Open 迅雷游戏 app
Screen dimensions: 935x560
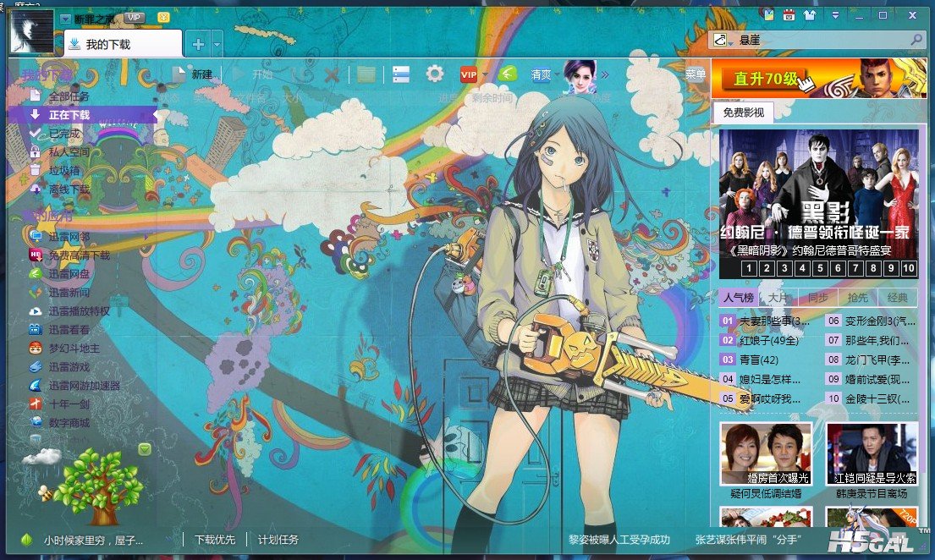69,367
